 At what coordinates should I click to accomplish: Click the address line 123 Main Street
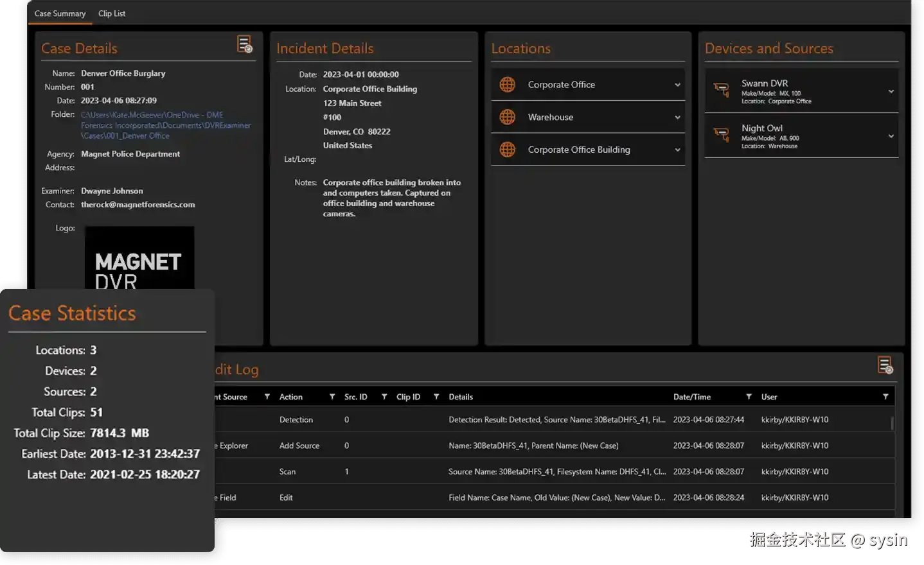click(x=352, y=103)
